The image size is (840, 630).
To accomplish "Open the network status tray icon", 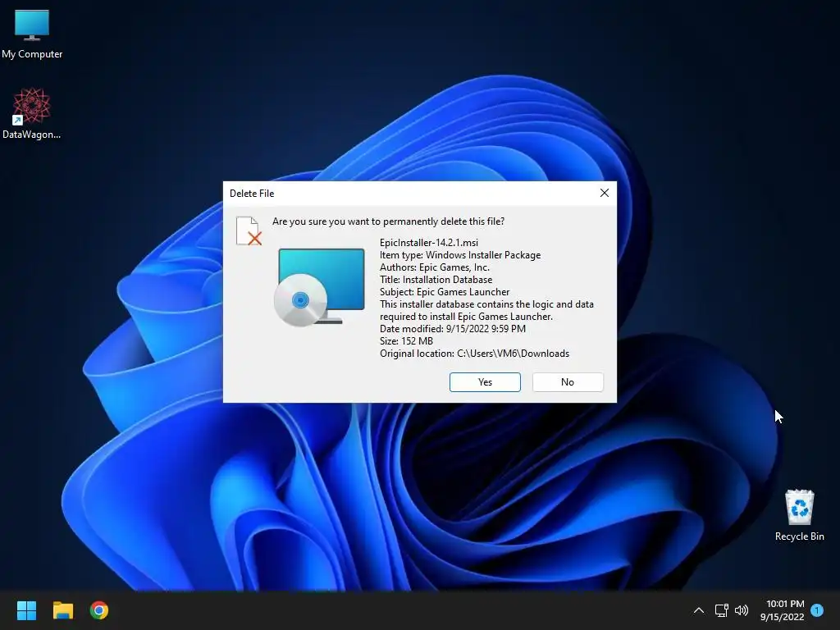I will pyautogui.click(x=721, y=610).
